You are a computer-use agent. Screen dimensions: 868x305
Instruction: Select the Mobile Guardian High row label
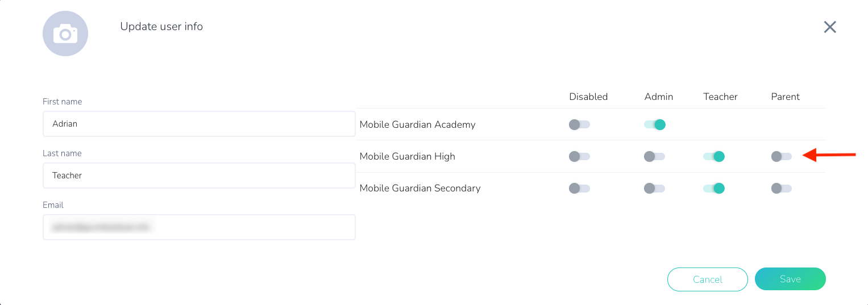pos(407,156)
